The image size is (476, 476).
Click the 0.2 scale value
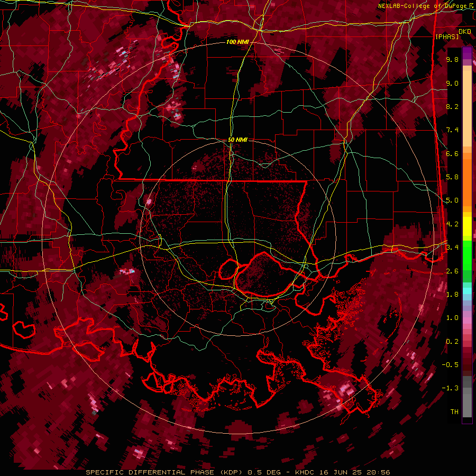pos(452,342)
